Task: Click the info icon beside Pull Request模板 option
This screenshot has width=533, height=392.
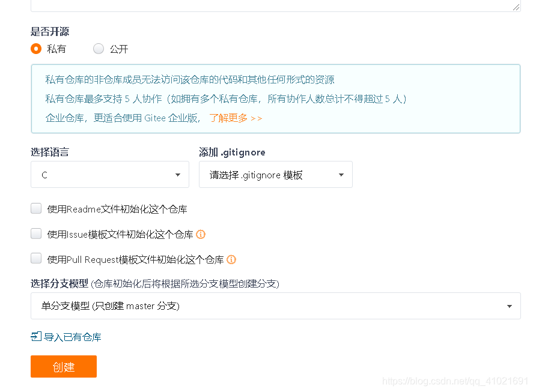Action: 231,259
